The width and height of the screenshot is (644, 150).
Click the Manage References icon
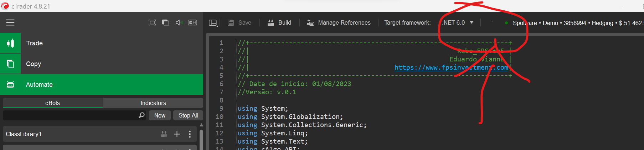(x=310, y=22)
